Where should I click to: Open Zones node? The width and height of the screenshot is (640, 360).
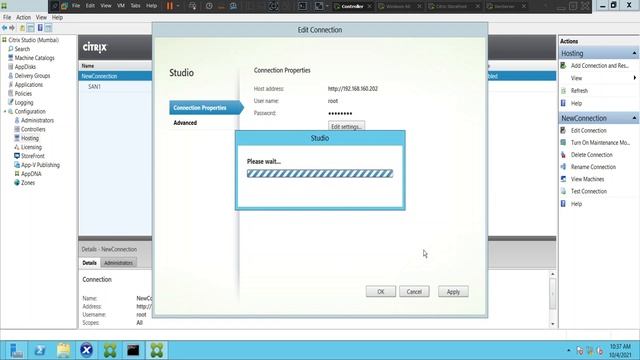pos(28,183)
